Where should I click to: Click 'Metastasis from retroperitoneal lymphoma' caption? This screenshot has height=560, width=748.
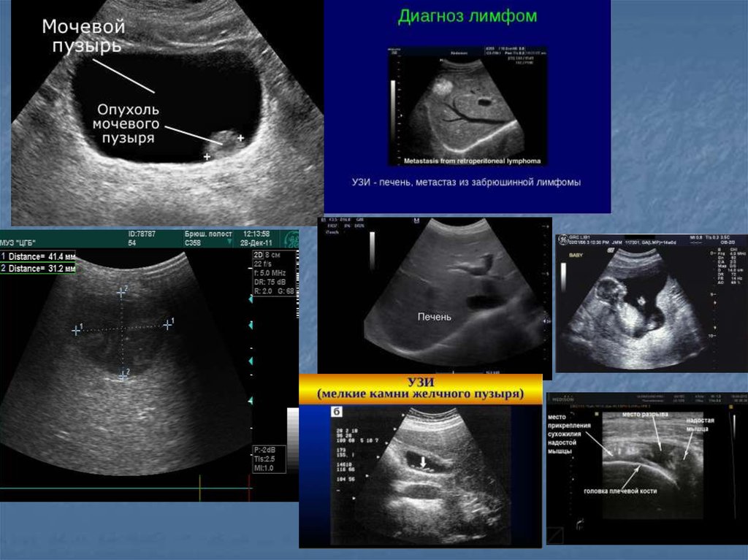[x=473, y=161]
